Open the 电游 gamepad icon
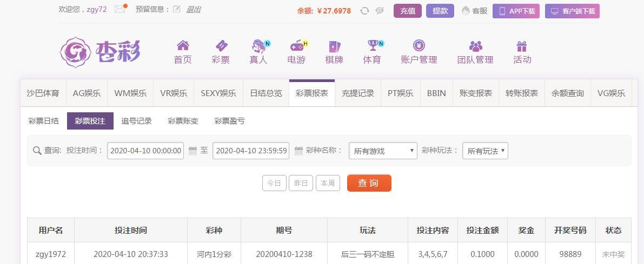Image resolution: width=644 pixels, height=264 pixels. tap(296, 46)
